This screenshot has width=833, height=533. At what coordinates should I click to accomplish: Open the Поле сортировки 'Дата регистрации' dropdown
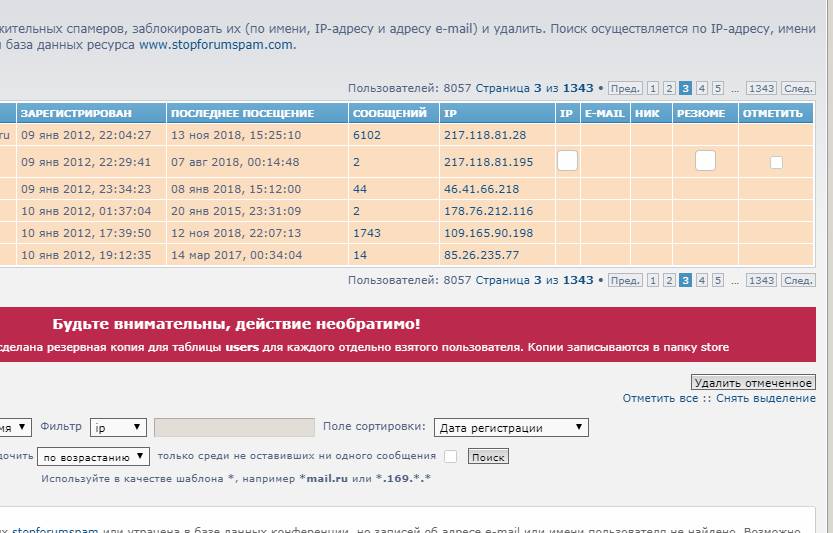click(x=511, y=427)
